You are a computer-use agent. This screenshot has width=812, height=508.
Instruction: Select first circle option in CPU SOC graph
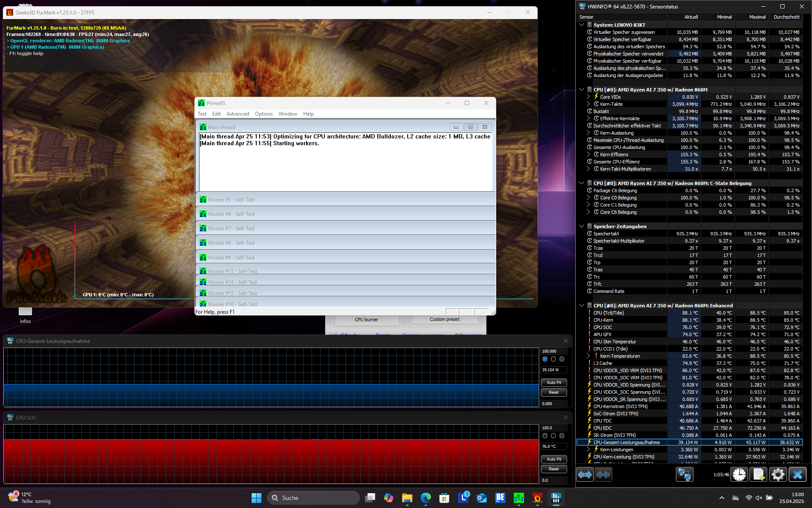coord(545,436)
